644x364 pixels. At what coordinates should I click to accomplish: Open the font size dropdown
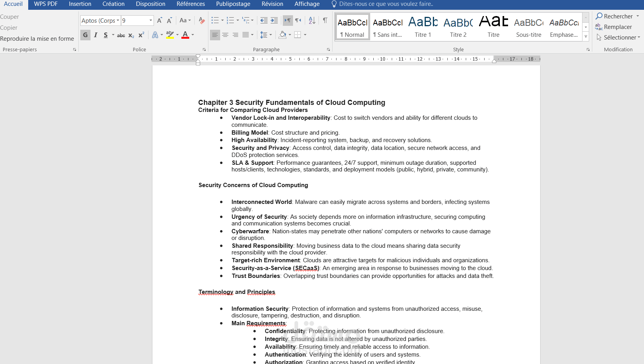coord(151,20)
